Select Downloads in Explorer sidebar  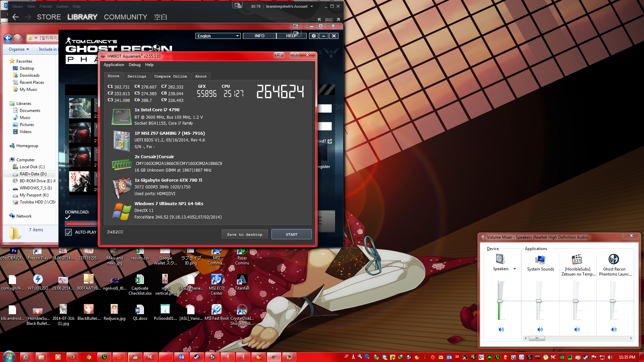point(30,75)
